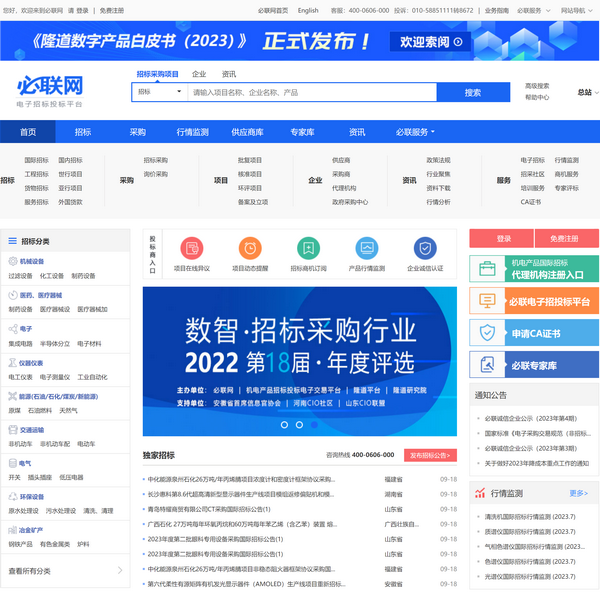Screen dimensions: 600x600
Task: Open the 项目动态提醒 alarm clock icon
Action: click(251, 248)
